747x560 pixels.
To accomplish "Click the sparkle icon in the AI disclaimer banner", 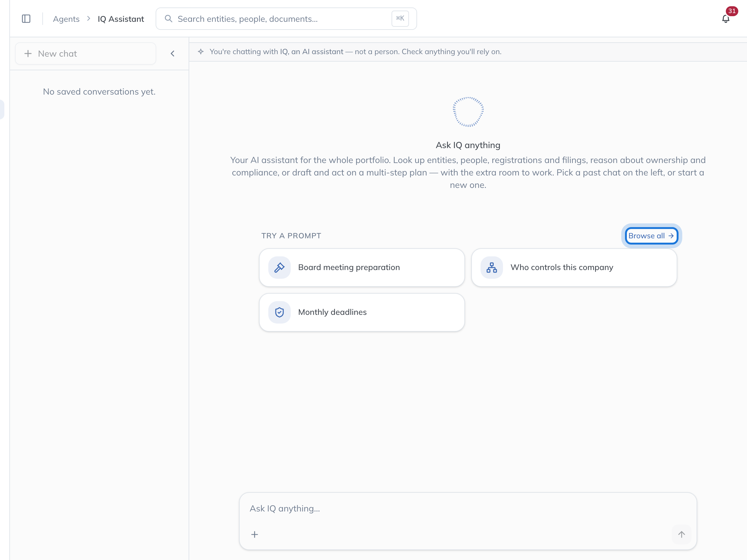I will pos(200,52).
